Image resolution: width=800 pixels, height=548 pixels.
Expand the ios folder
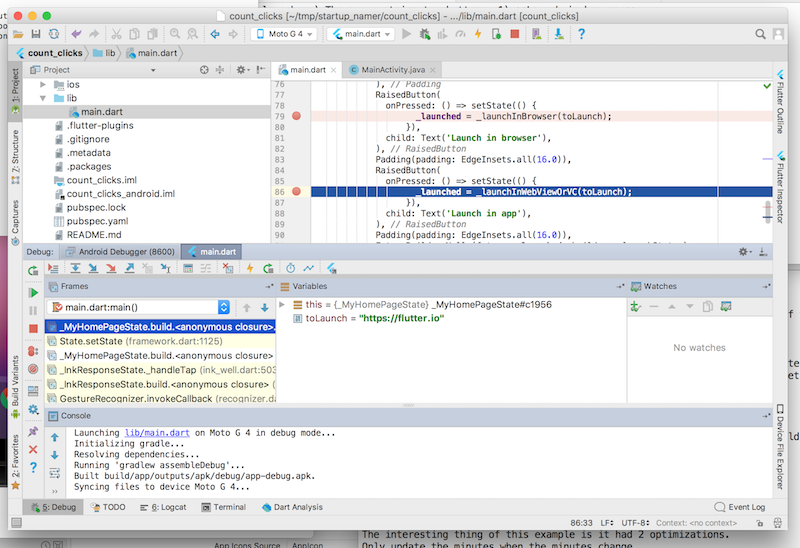tap(43, 85)
